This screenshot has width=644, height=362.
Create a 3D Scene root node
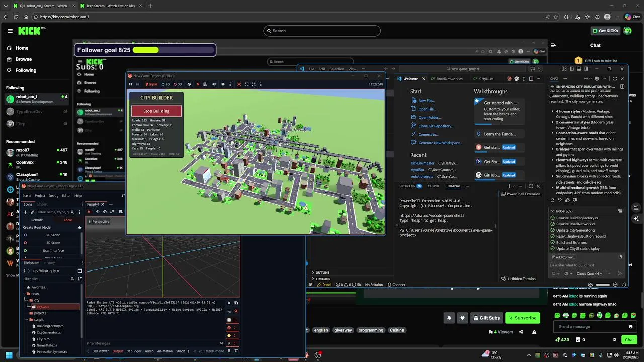(53, 243)
